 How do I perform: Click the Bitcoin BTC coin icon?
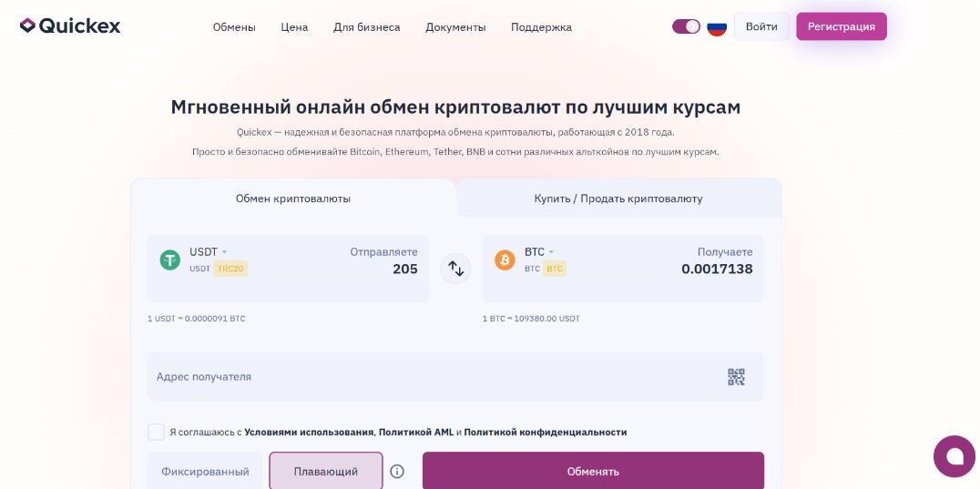(505, 260)
